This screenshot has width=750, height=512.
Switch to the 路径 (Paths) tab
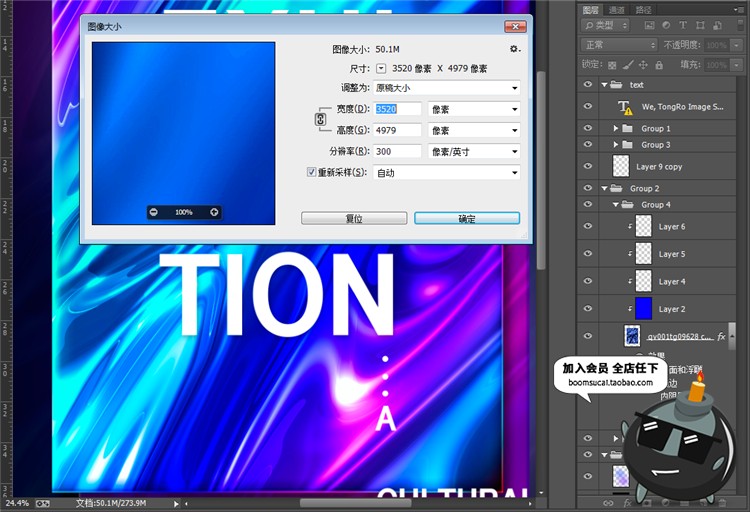[x=643, y=8]
